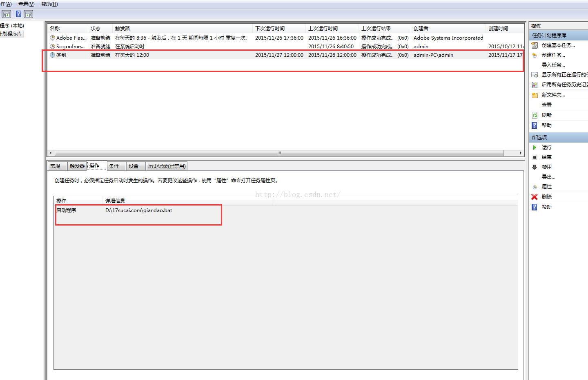The height and width of the screenshot is (380, 588).
Task: Click right arrow of horizontal task list scrollbar
Action: [520, 153]
